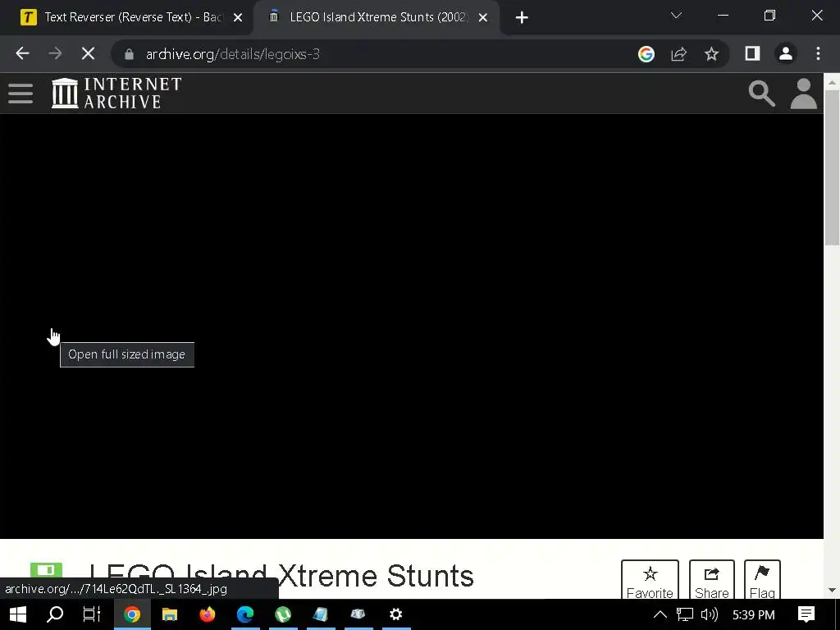Open Chrome from the taskbar
The height and width of the screenshot is (630, 840).
[132, 614]
